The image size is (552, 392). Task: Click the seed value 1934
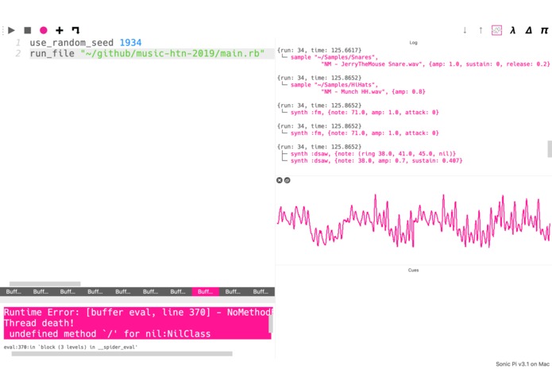[x=130, y=43]
